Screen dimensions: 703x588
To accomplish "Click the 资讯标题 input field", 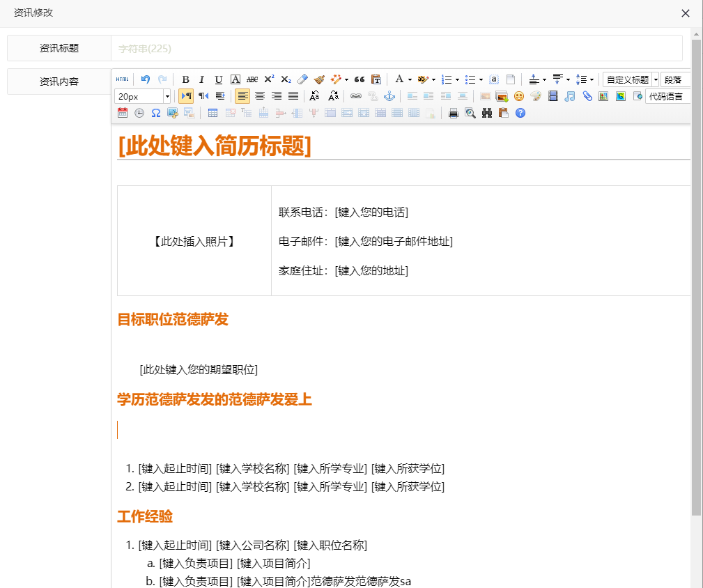I will click(x=396, y=48).
